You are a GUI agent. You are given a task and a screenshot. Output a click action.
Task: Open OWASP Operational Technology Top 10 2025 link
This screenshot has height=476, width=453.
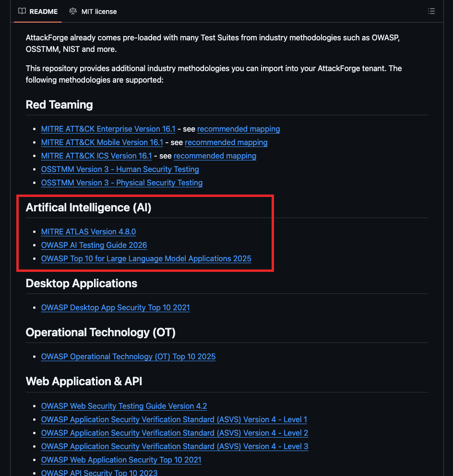tap(128, 356)
